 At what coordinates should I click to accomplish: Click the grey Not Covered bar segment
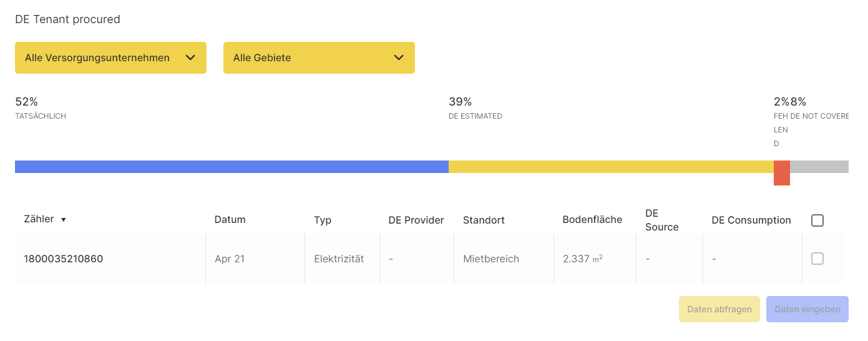pos(819,167)
